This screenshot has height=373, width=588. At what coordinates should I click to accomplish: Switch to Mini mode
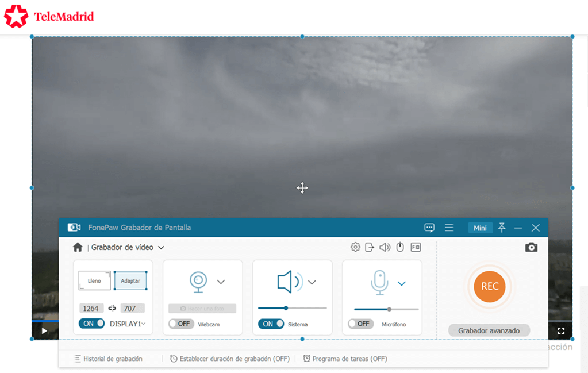pos(480,228)
